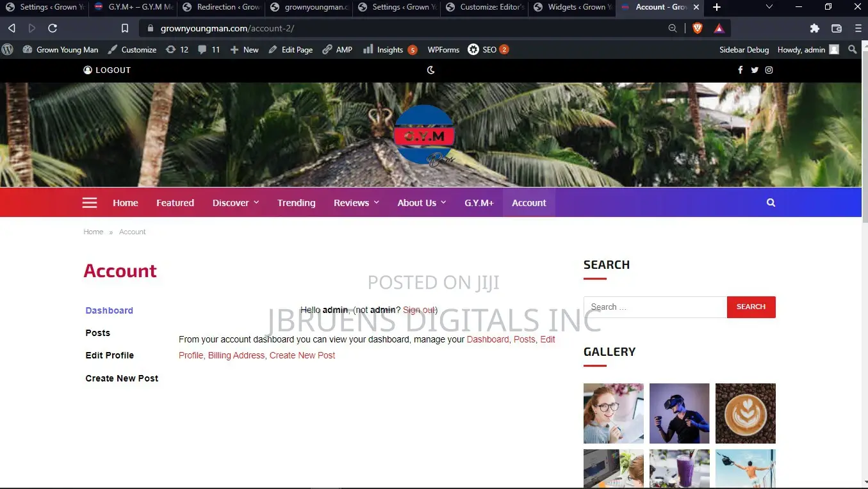
Task: Open the browser hamburger menu
Action: click(x=858, y=28)
